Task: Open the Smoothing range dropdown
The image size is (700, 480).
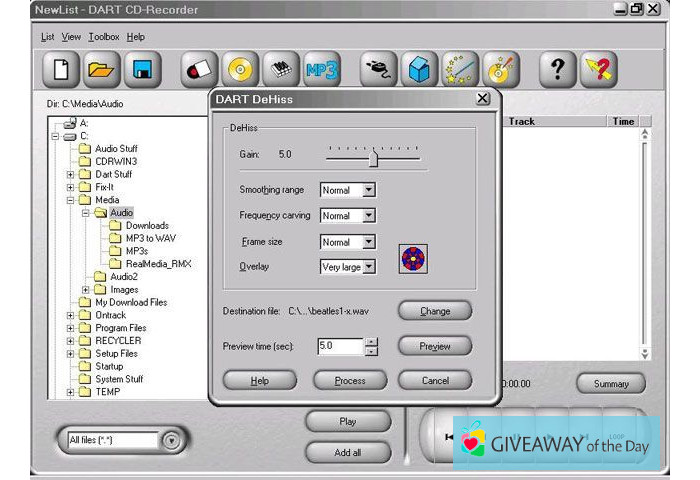Action: (368, 190)
